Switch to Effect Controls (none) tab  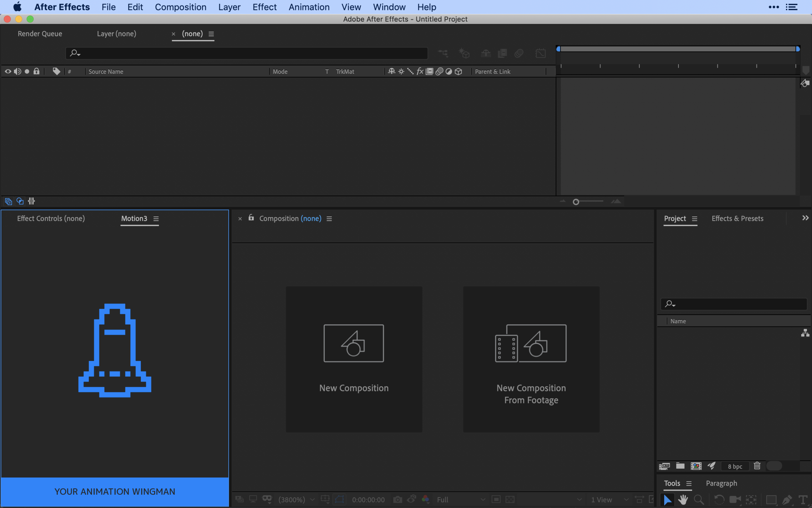point(51,218)
